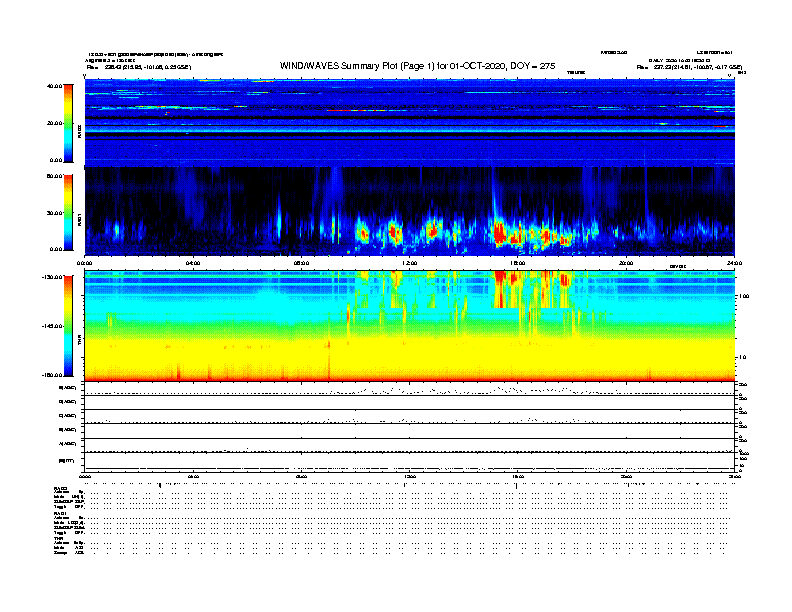Click the RAD2 color scale bar
The width and height of the screenshot is (792, 612).
(68, 122)
